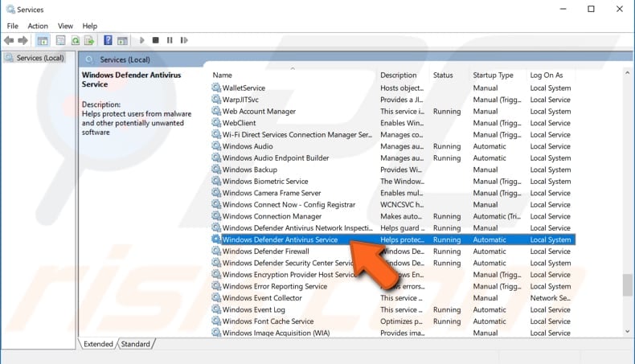Viewport: 635px width, 364px height.
Task: Toggle the Show/Hide Console Tree icon
Action: pyautogui.click(x=43, y=40)
